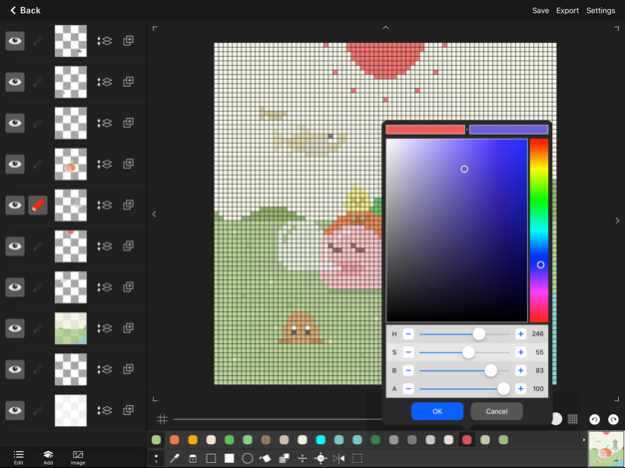
Task: Expand canvas using the top chevron
Action: (385, 28)
